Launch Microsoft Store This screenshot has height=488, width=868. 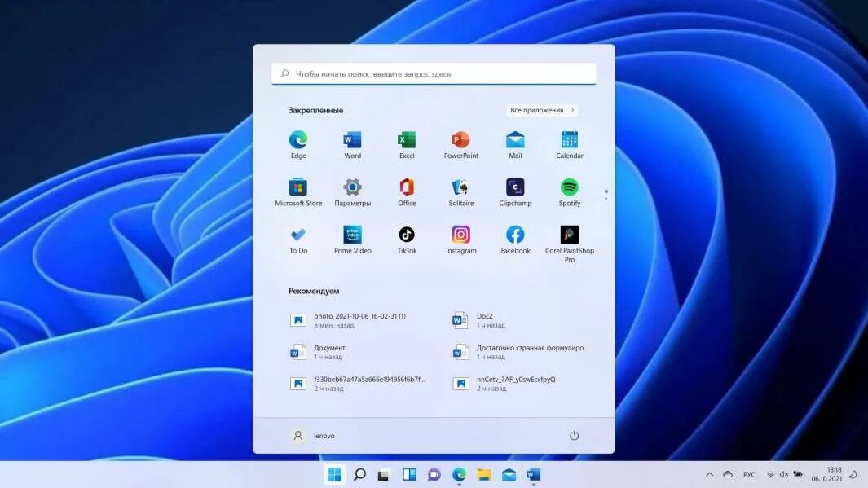[298, 192]
